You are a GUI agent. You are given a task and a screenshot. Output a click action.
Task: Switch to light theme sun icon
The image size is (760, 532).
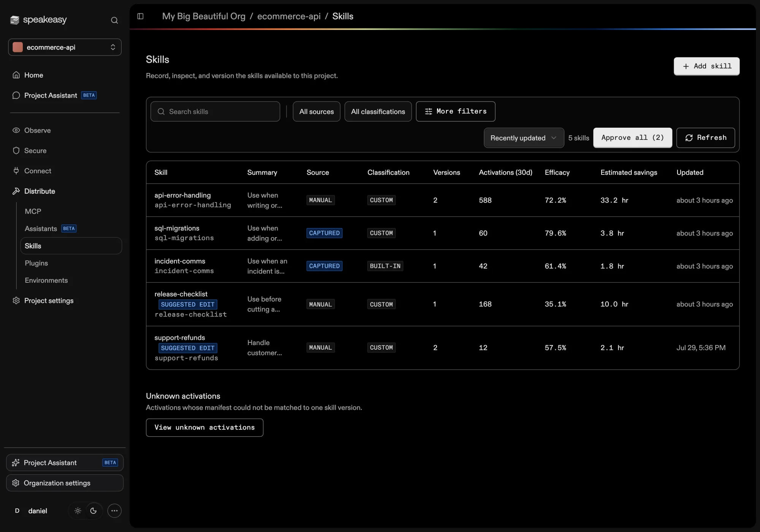[78, 511]
